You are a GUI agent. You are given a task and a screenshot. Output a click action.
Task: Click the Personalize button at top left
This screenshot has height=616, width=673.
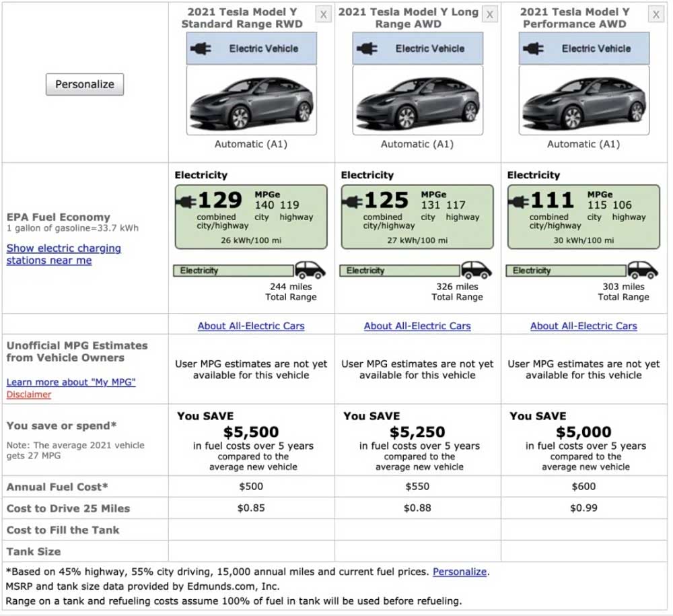[x=85, y=84]
